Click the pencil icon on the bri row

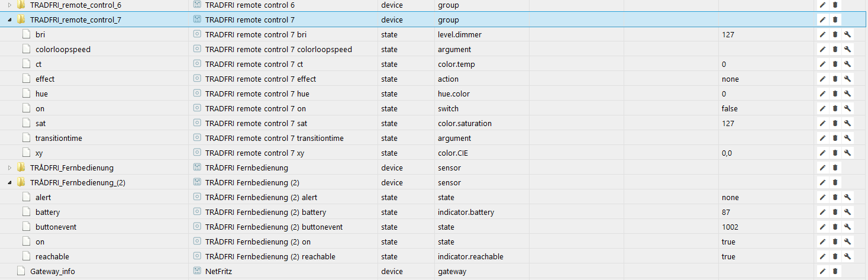tap(822, 34)
